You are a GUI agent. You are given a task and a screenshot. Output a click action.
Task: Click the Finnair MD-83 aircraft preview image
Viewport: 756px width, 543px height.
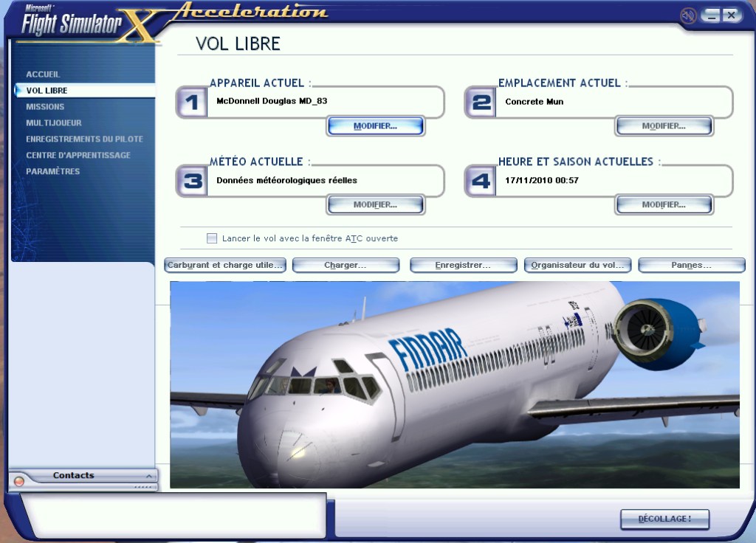pos(455,385)
